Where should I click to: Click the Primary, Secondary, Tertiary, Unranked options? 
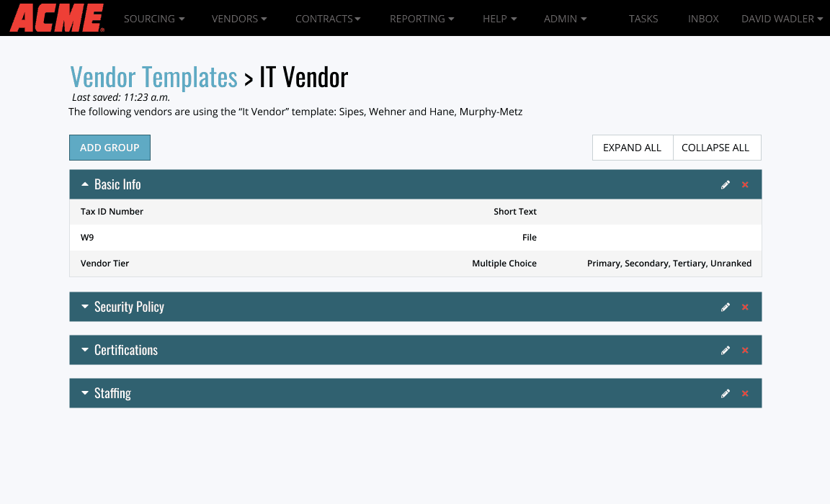point(669,264)
